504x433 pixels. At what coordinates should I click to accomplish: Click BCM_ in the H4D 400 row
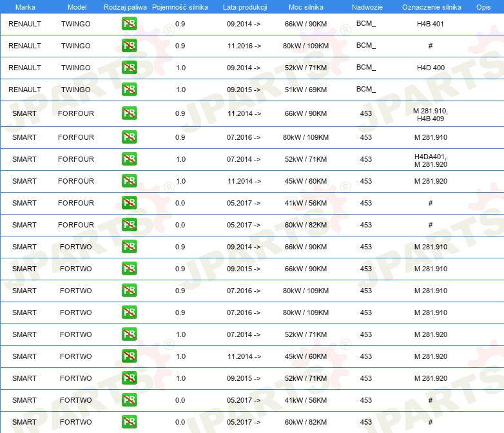(x=366, y=67)
